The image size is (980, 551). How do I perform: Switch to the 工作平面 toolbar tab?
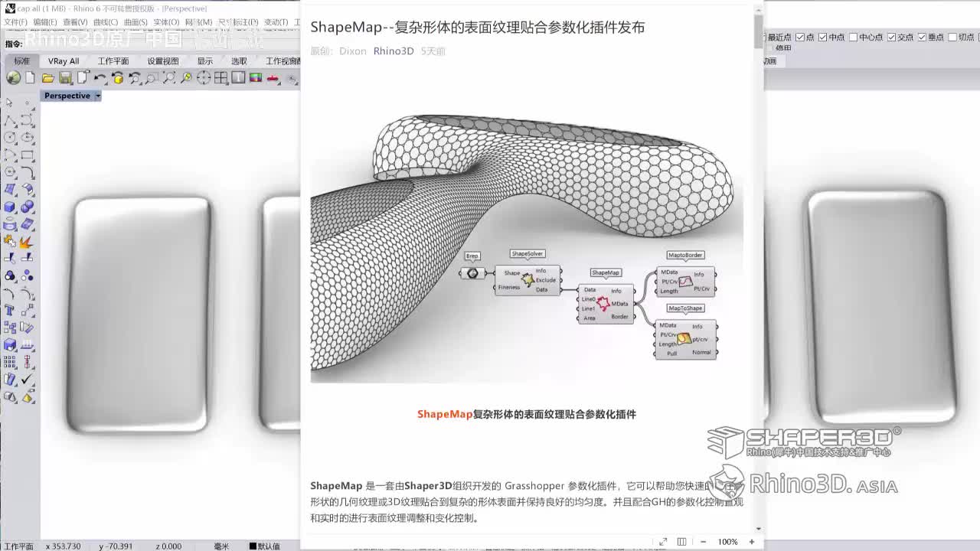pyautogui.click(x=113, y=61)
